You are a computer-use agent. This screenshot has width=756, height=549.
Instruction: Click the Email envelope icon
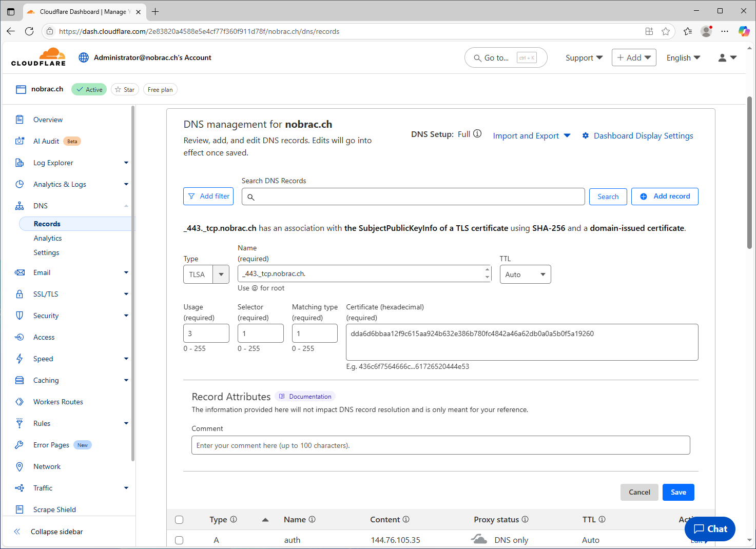click(20, 272)
